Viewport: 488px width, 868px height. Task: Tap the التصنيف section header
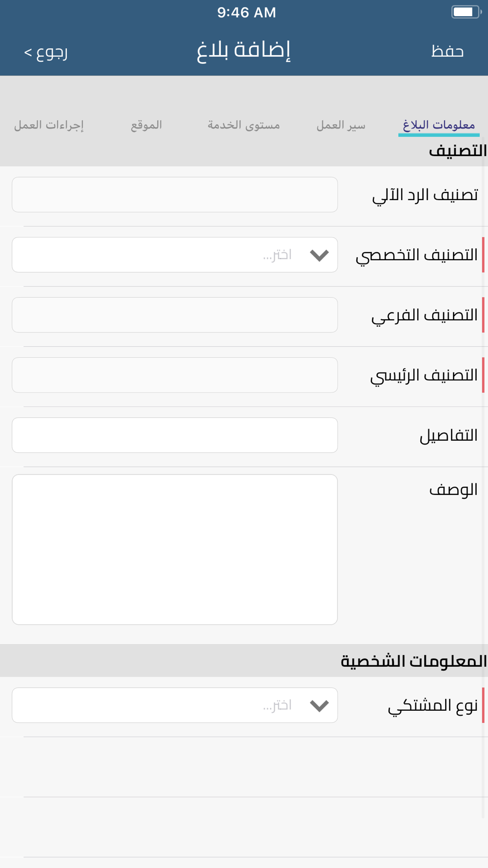pyautogui.click(x=458, y=151)
